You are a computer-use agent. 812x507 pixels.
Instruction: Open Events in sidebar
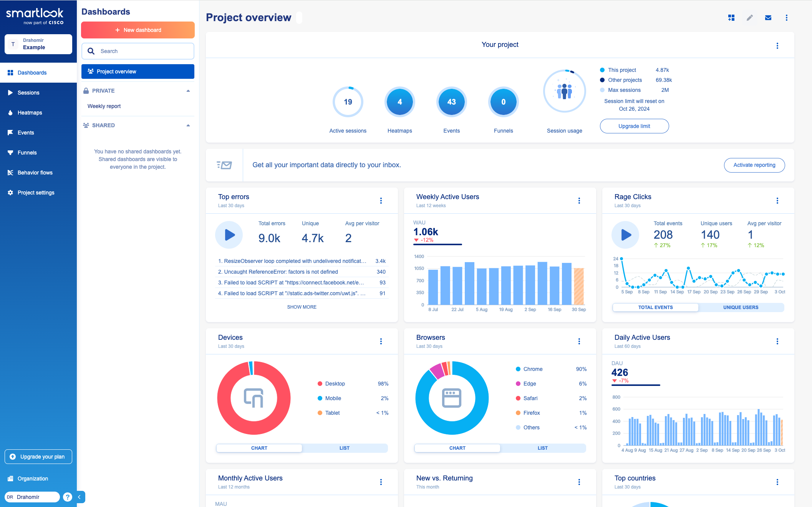click(38, 133)
